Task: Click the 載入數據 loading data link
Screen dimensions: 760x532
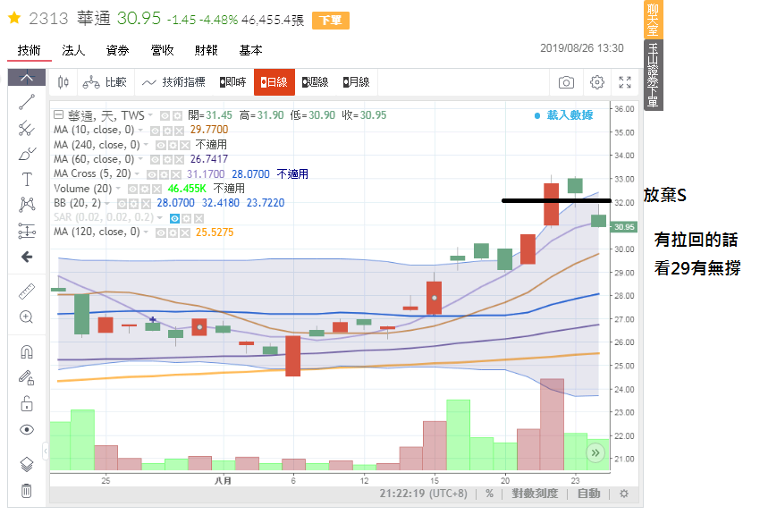Action: point(570,115)
